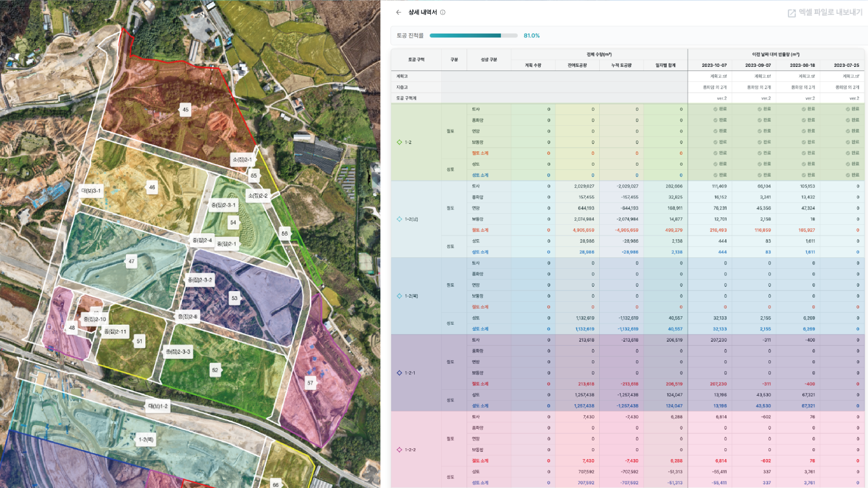The width and height of the screenshot is (868, 488).
Task: Click the 중(집)2-4 map label
Action: pyautogui.click(x=203, y=240)
